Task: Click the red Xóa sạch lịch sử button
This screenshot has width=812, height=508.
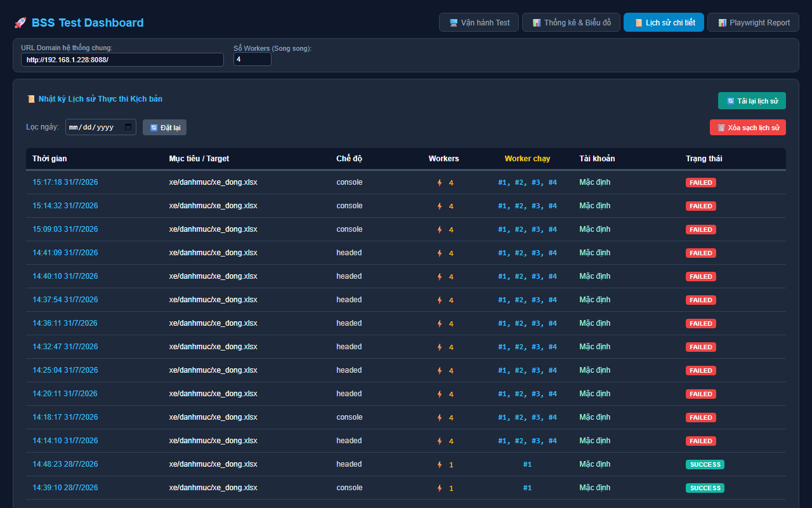Action: pos(747,128)
